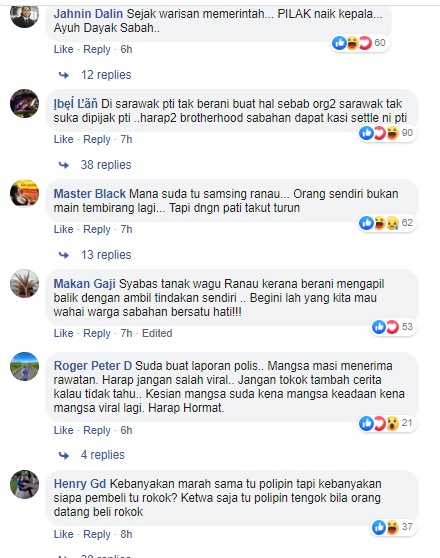Like Roger Peter D's comment

coord(63,430)
